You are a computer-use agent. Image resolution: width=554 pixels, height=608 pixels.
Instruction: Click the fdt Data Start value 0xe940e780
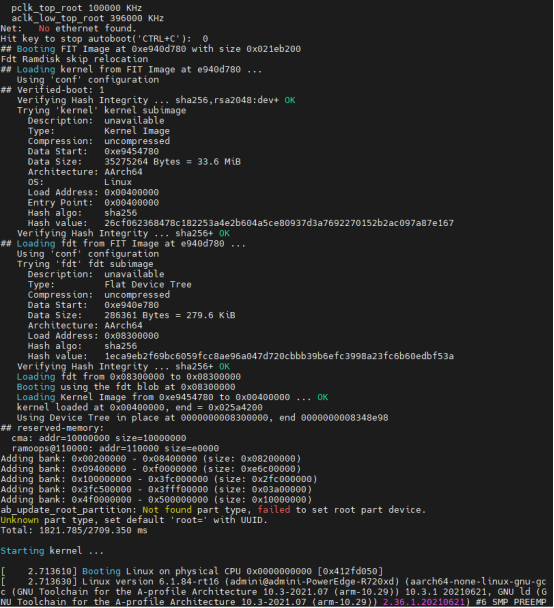coord(131,305)
